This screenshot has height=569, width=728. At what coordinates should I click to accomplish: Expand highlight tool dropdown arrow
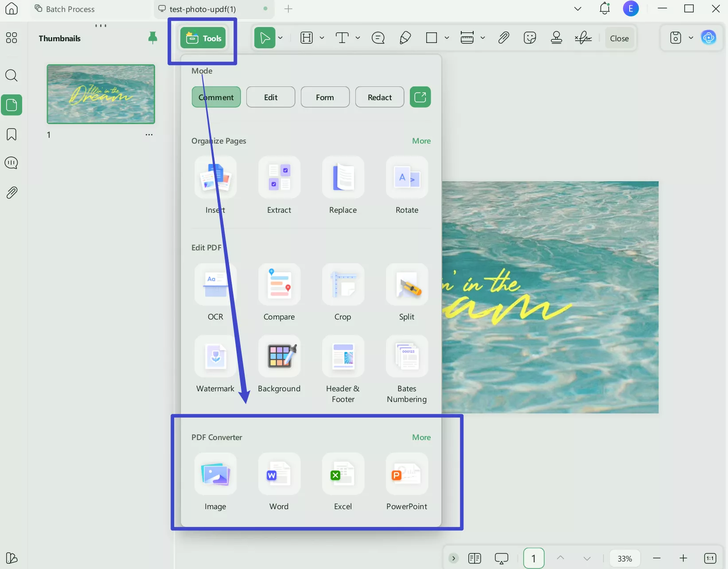(x=322, y=38)
